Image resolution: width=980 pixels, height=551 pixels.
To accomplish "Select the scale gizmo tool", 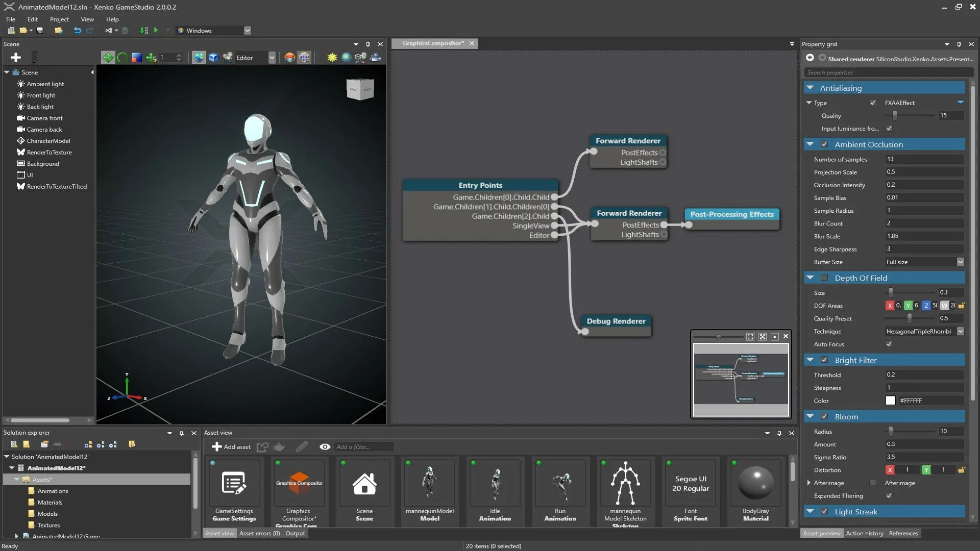I will (136, 58).
